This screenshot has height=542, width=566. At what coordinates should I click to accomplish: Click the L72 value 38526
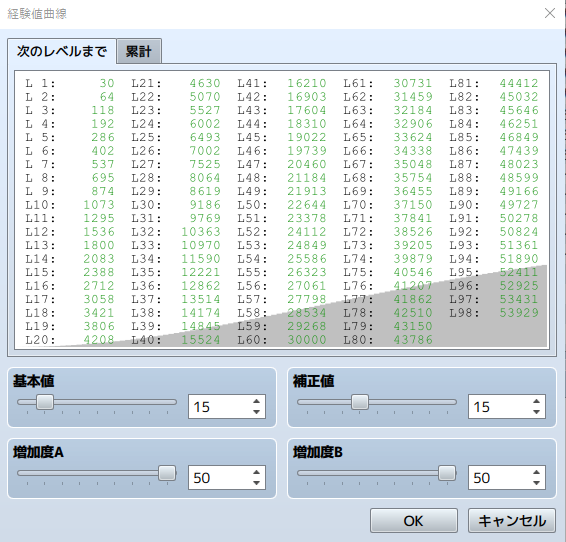click(x=413, y=232)
